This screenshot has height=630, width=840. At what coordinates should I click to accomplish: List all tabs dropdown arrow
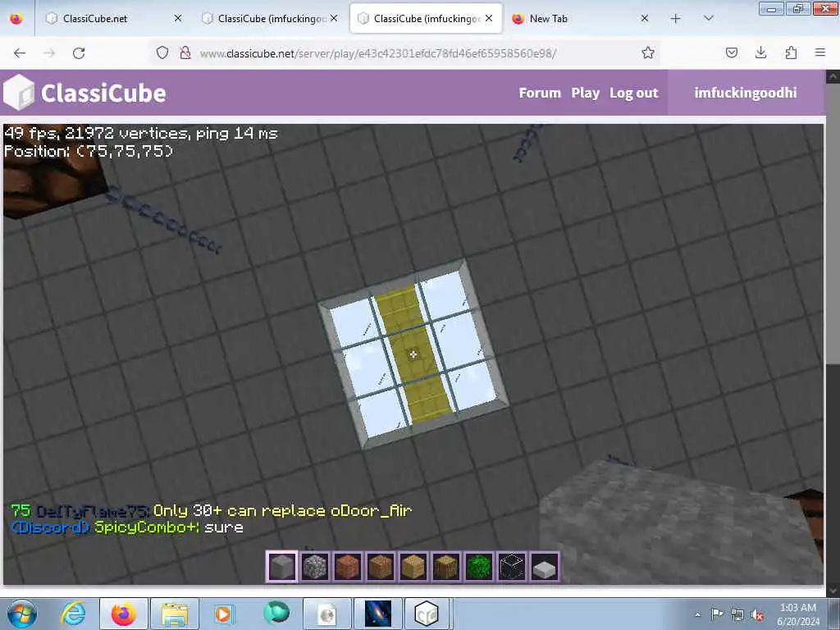[x=709, y=18]
